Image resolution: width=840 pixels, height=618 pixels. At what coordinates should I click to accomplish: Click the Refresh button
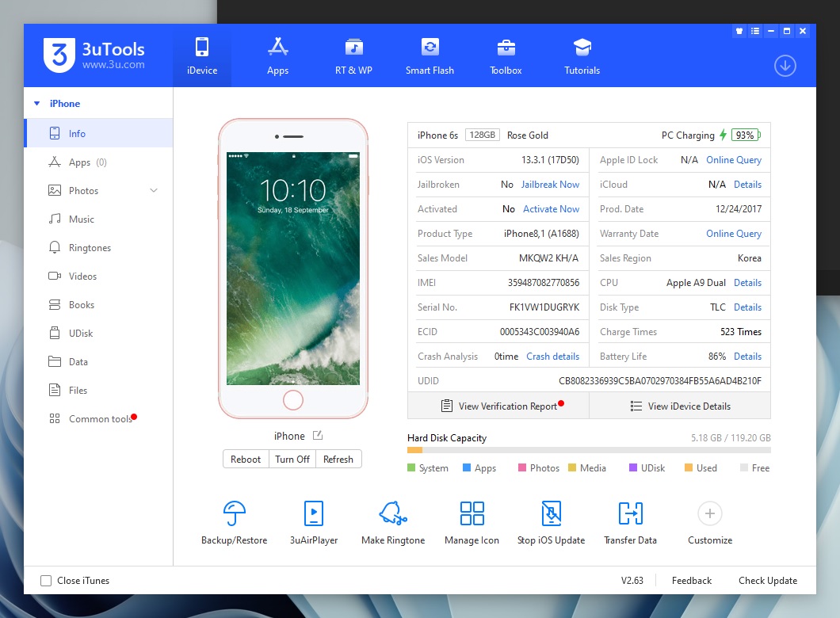pos(338,459)
